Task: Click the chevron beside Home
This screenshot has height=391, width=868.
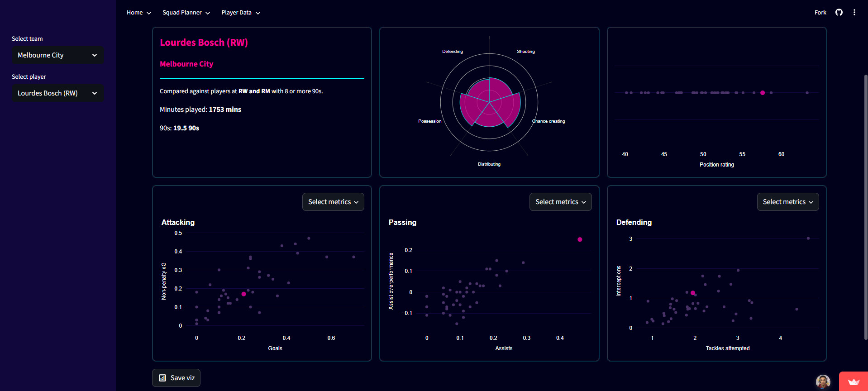Action: click(x=149, y=13)
